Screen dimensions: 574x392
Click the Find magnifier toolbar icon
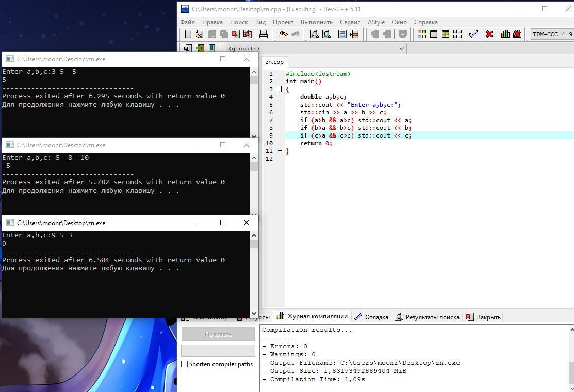(x=314, y=34)
